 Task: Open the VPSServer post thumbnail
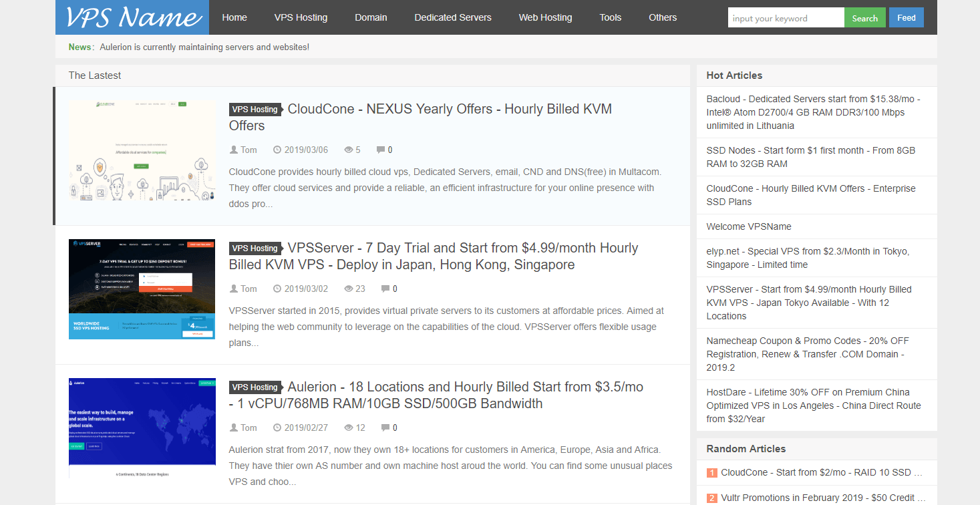coord(142,289)
